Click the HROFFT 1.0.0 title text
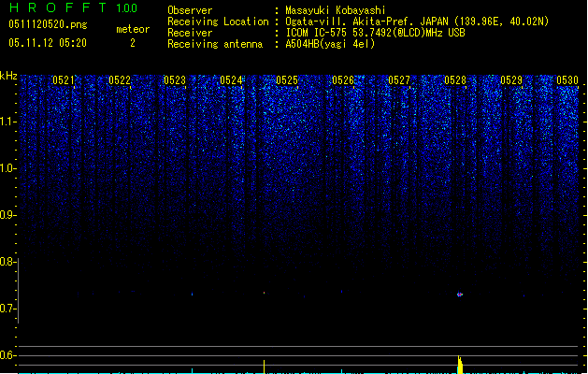 click(x=73, y=7)
